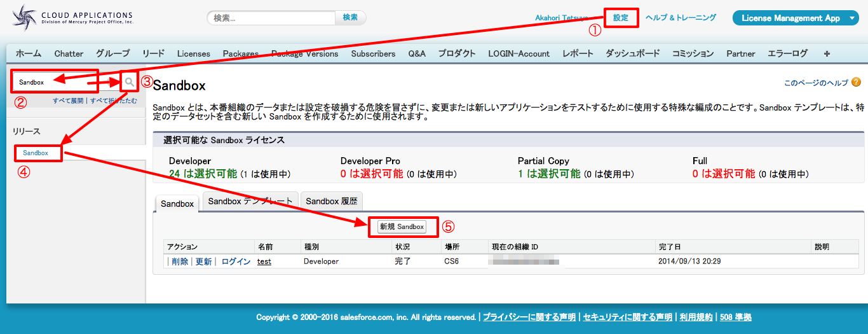Viewport: 868px width, 334px height.
Task: Open the Packages tab
Action: [x=241, y=53]
